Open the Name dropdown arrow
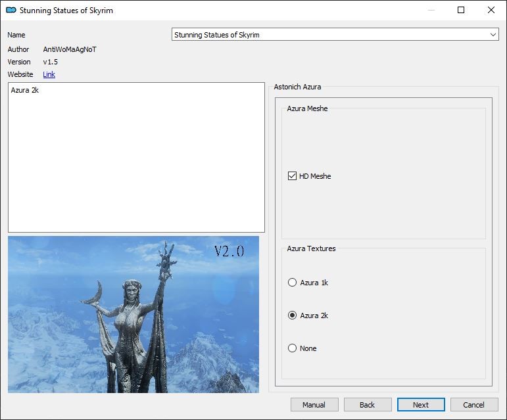The width and height of the screenshot is (507, 420). pyautogui.click(x=493, y=35)
